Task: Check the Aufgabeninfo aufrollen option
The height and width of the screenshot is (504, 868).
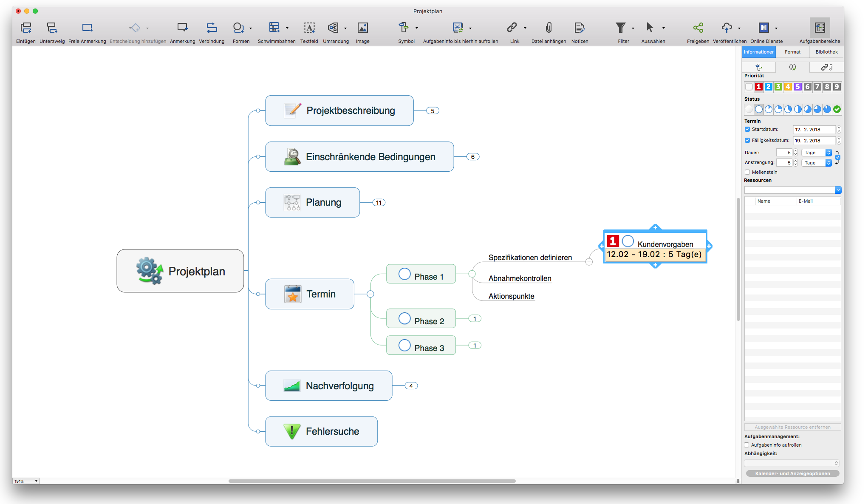Action: coord(746,445)
